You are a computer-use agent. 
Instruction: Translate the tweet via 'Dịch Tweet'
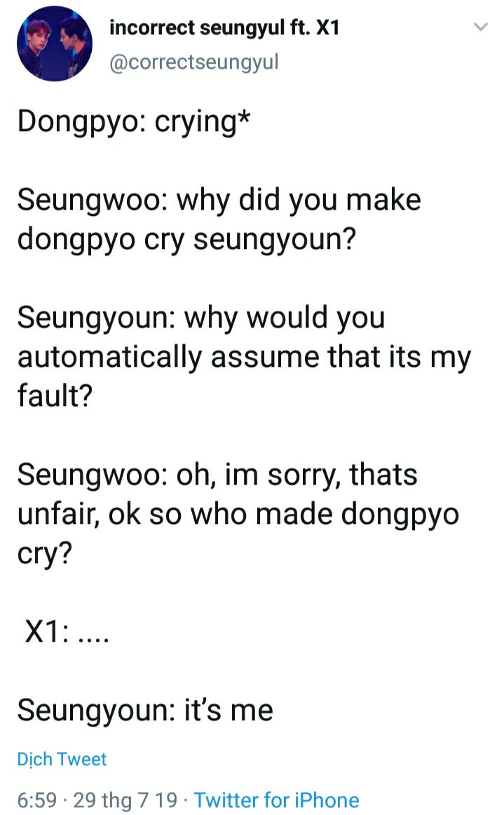pyautogui.click(x=62, y=759)
